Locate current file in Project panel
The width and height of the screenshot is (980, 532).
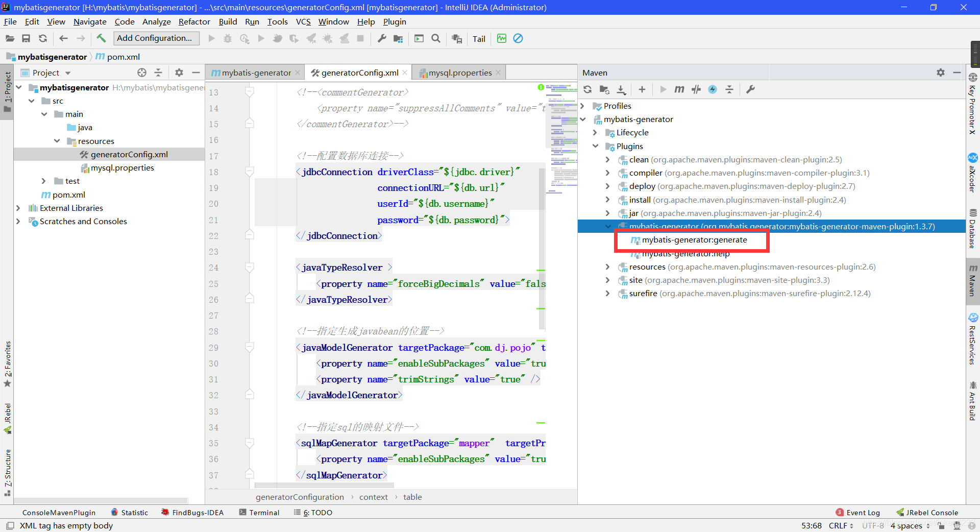tap(142, 72)
